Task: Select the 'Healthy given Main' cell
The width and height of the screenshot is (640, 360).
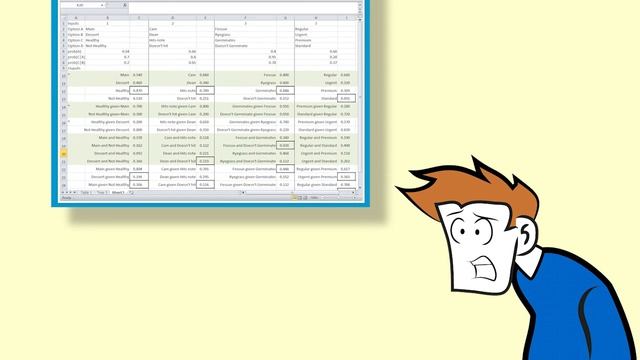Action: pos(107,107)
